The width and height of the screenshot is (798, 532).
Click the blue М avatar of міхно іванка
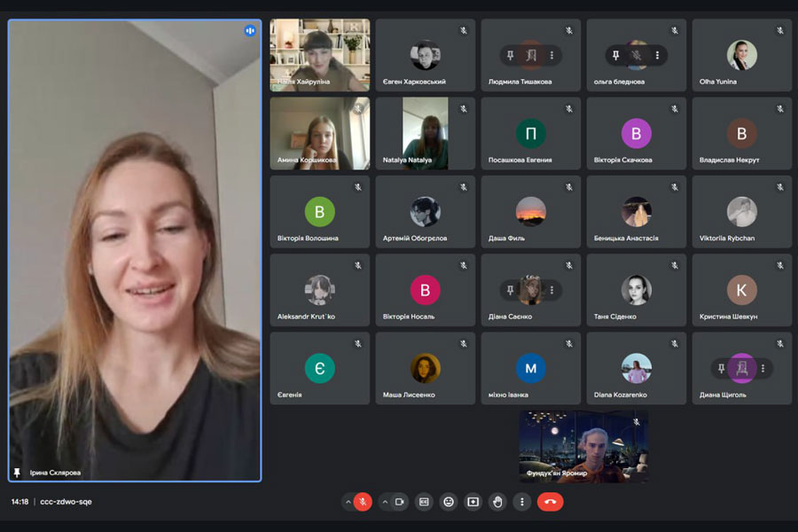[531, 368]
